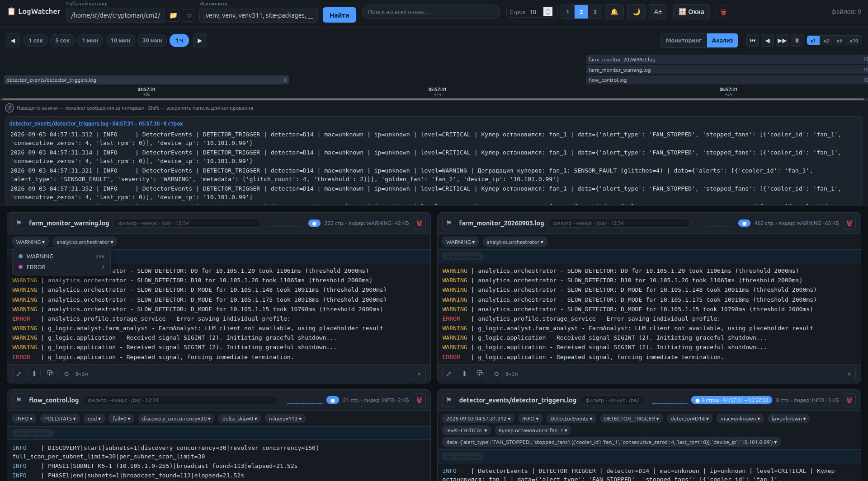Adjust the Строк number stepper
This screenshot has height=481, width=868.
tap(548, 12)
